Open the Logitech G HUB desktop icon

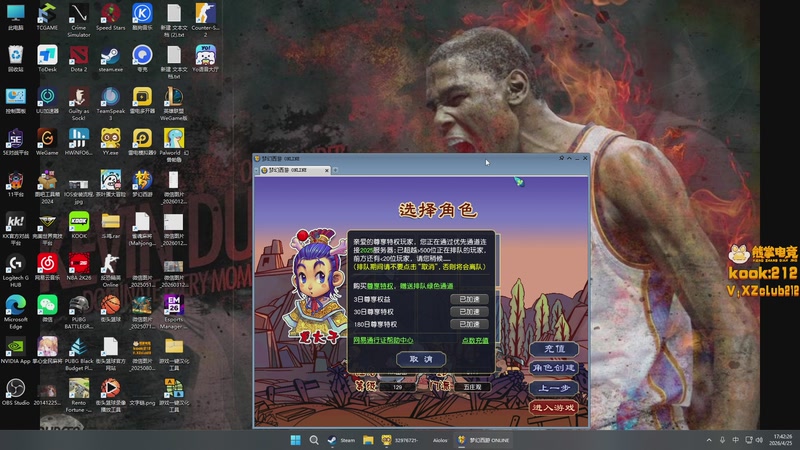(x=16, y=270)
